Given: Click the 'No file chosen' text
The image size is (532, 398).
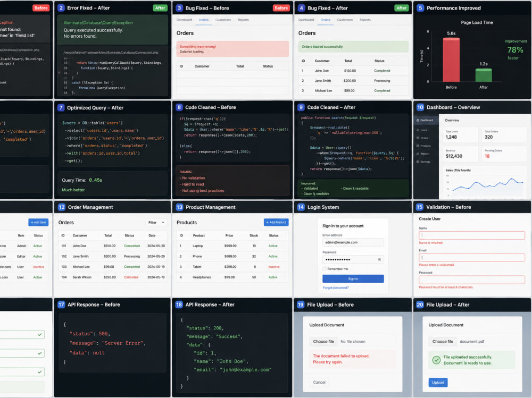Looking at the screenshot, I should [x=353, y=342].
